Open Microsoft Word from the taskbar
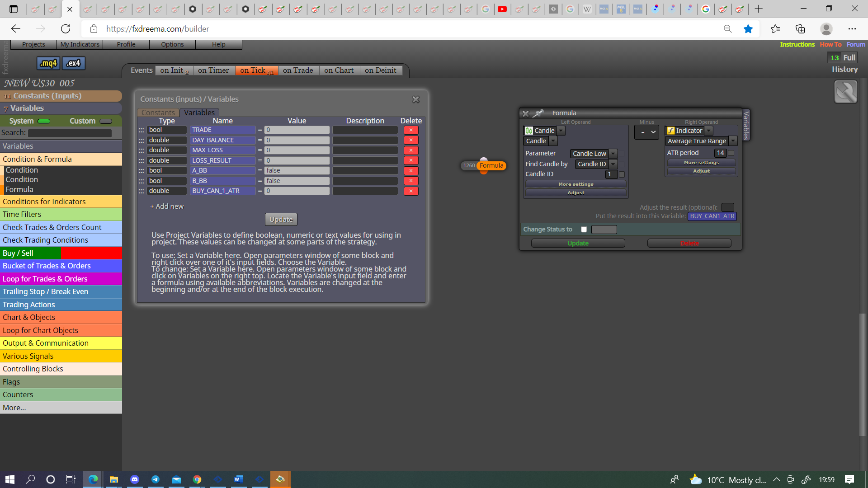Viewport: 868px width, 488px height. tap(239, 479)
